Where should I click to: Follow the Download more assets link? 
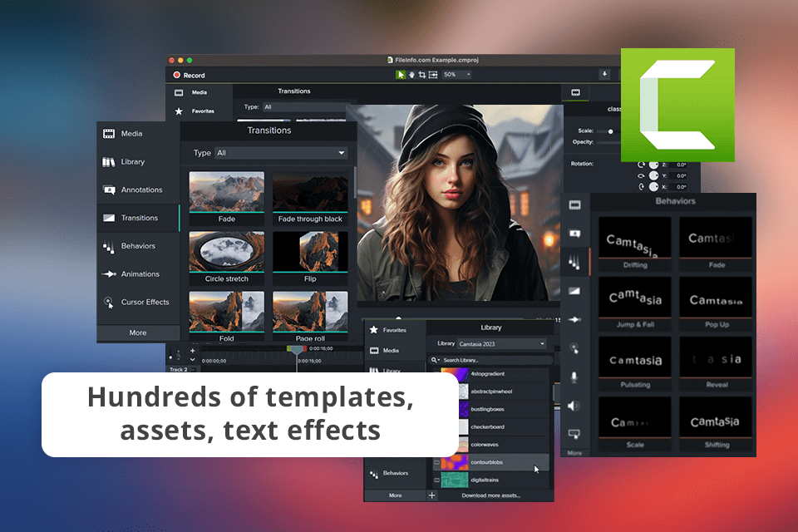pos(490,495)
